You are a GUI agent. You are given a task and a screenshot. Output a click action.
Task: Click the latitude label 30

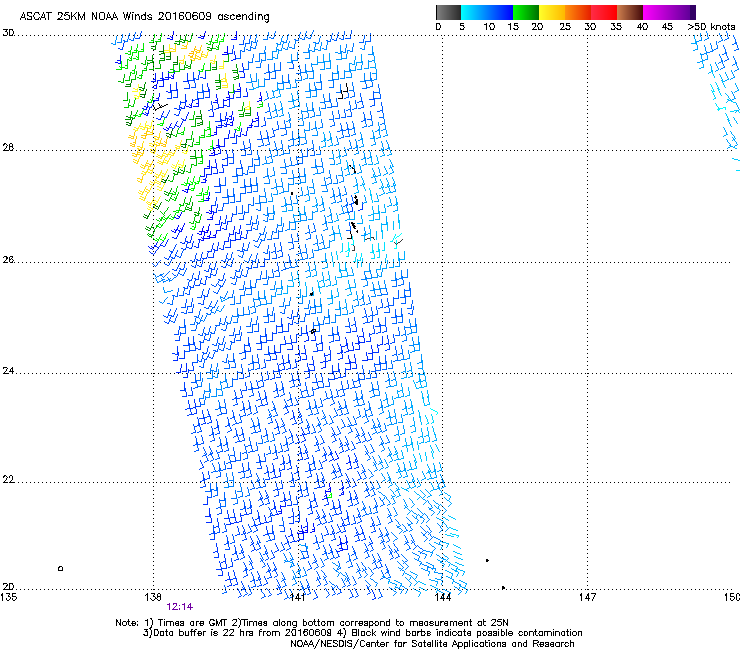point(8,33)
